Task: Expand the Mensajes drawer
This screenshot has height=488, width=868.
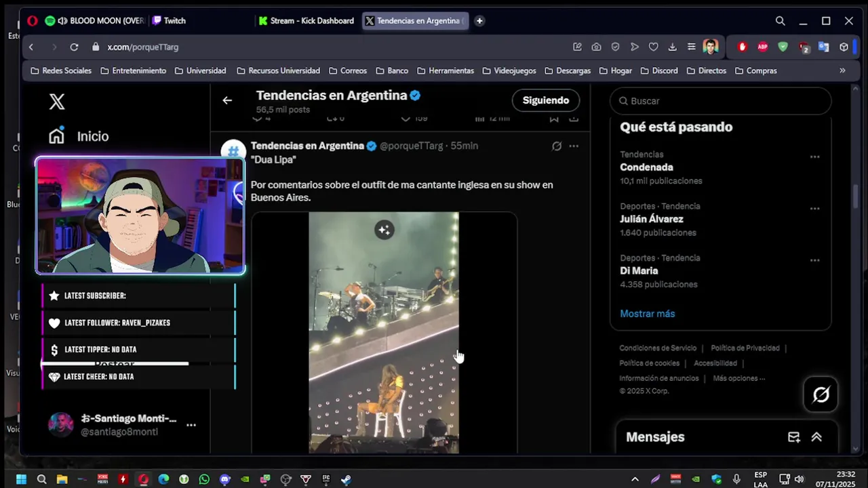Action: (816, 437)
